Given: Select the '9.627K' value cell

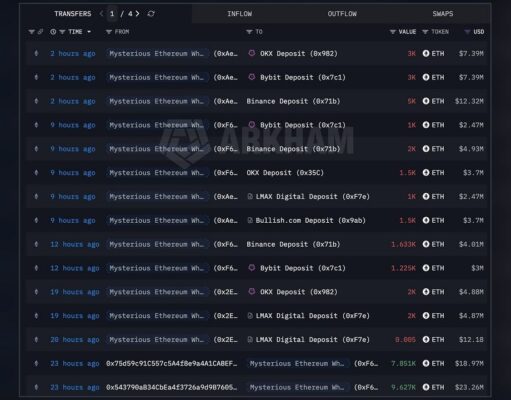Looking at the screenshot, I should [x=403, y=387].
